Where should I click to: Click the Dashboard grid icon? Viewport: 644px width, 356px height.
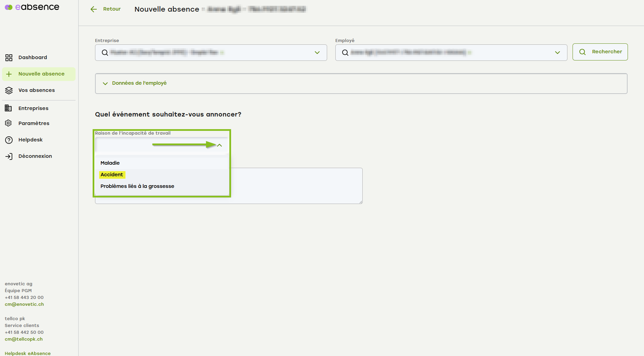[9, 58]
